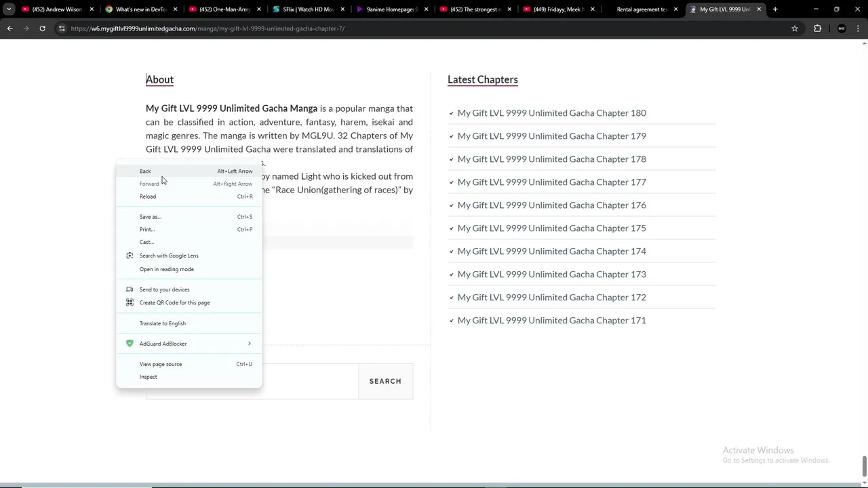Choose Print... in context menu
The image size is (868, 488).
click(189, 230)
